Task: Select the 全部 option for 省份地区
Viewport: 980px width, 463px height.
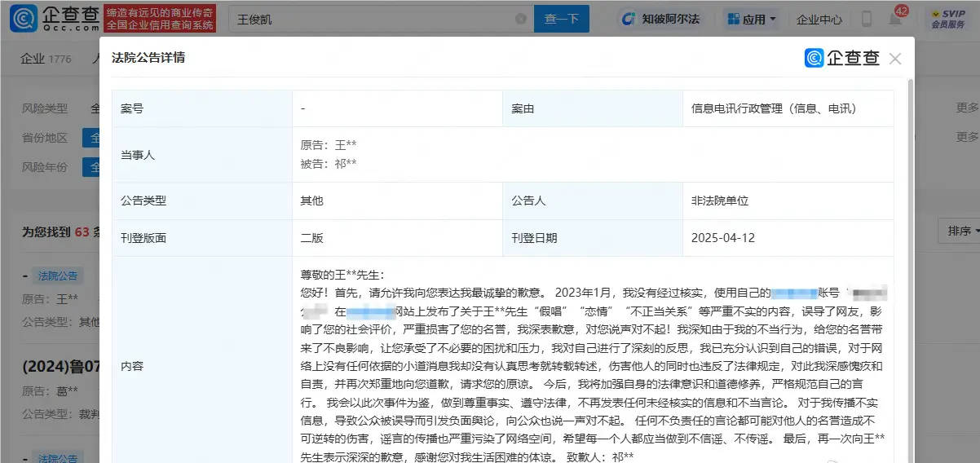Action: click(92, 138)
